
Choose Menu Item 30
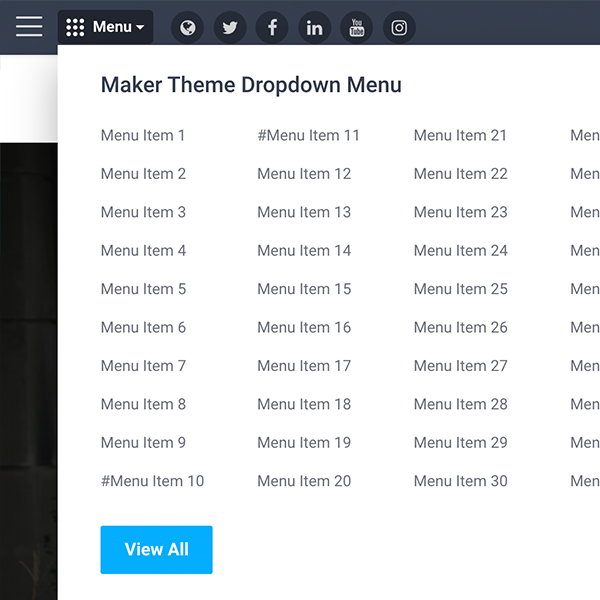point(460,481)
